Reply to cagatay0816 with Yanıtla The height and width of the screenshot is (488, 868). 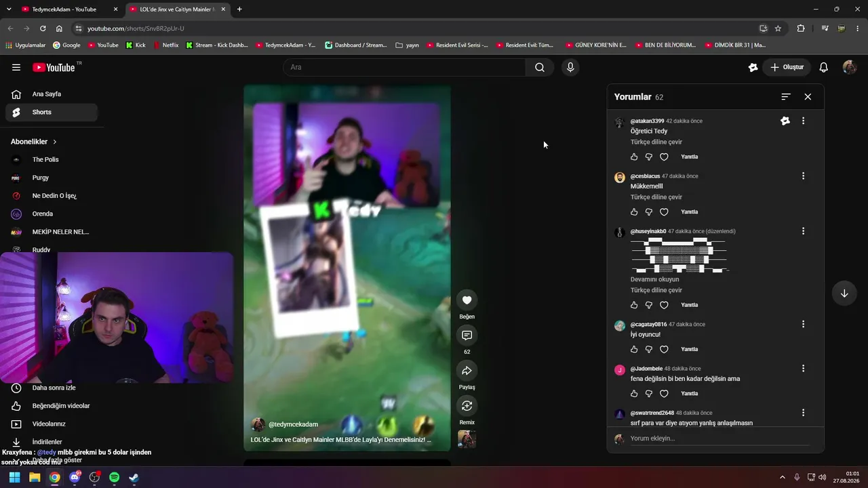tap(689, 349)
